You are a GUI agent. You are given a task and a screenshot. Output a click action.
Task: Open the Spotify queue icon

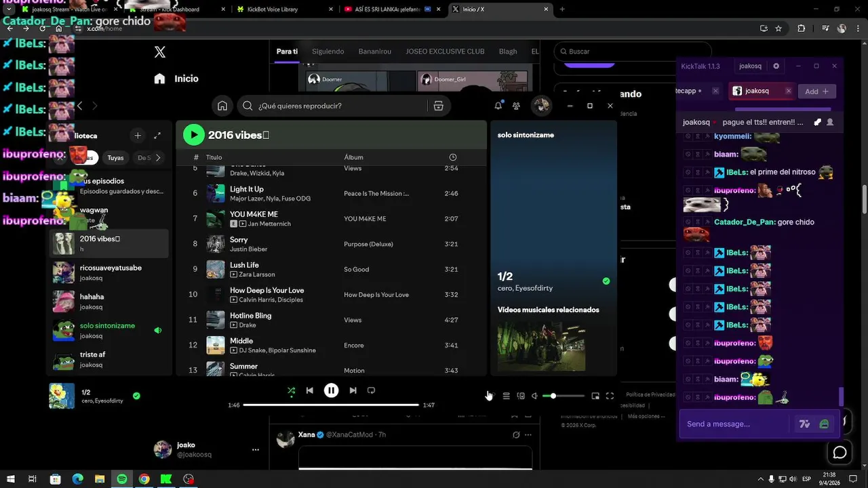(506, 396)
